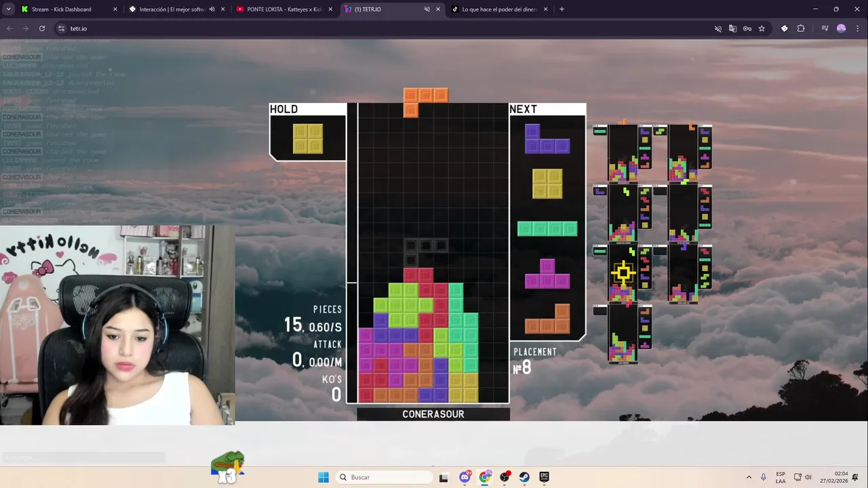Open a new browser tab
The width and height of the screenshot is (868, 488).
point(561,9)
